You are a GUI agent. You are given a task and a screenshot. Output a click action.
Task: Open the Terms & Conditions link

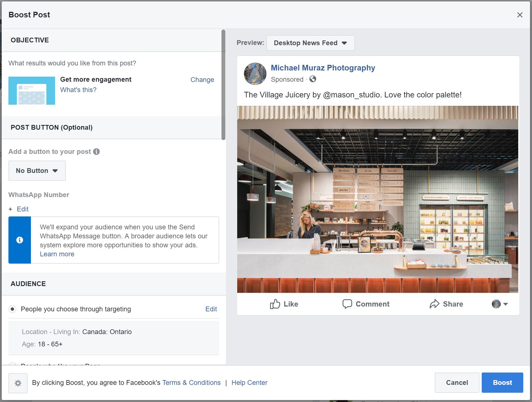[x=191, y=383]
